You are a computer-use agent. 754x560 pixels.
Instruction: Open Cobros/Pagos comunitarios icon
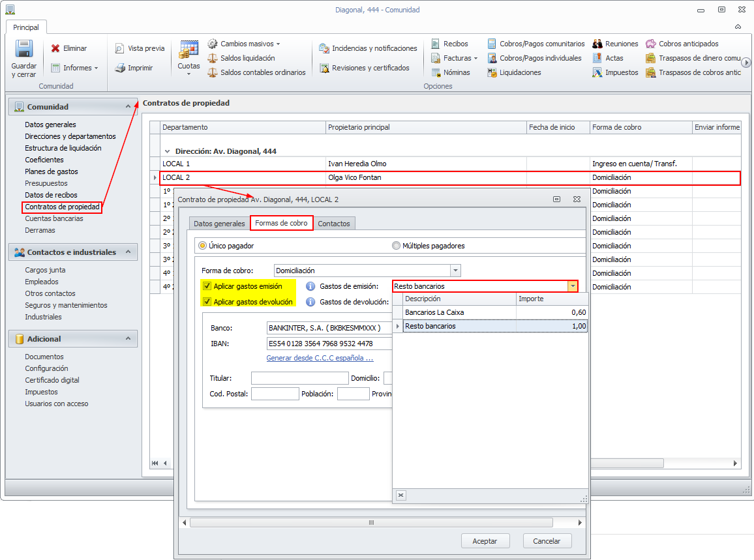(492, 44)
